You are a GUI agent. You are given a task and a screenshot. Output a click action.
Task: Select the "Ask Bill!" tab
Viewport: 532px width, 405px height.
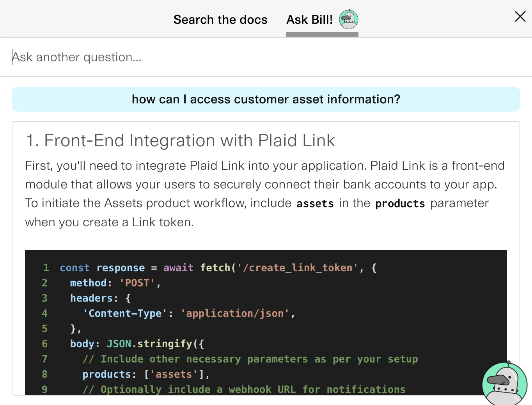310,20
